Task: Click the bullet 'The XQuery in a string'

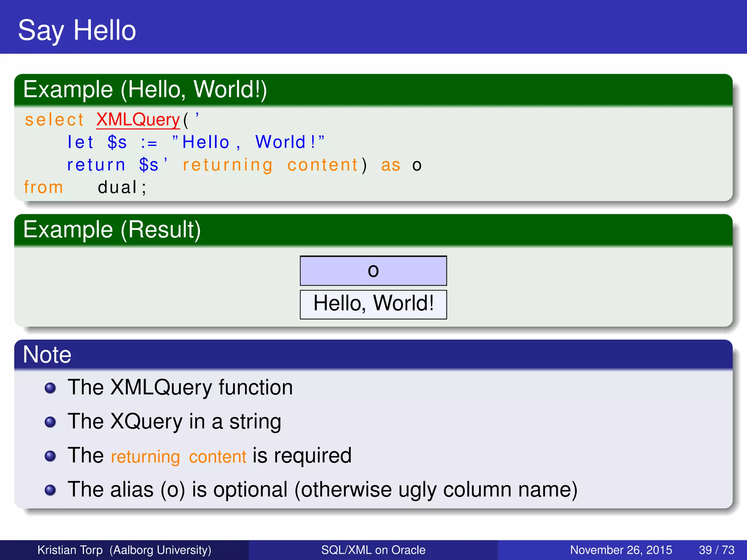Action: (x=174, y=421)
